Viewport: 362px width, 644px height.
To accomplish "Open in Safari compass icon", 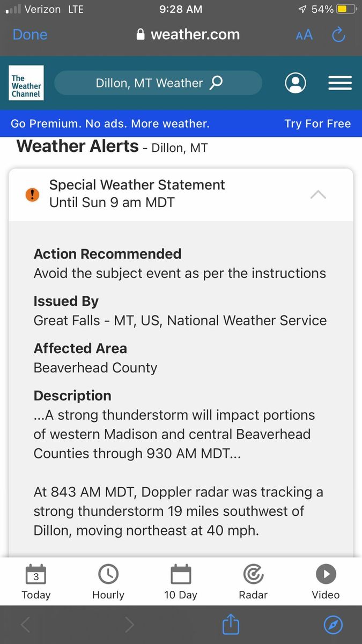I will [x=333, y=625].
